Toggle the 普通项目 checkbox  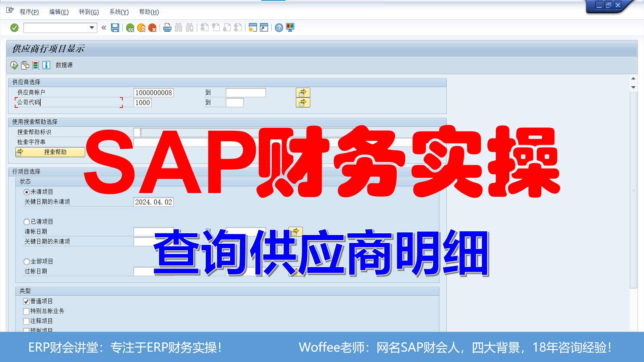[26, 301]
